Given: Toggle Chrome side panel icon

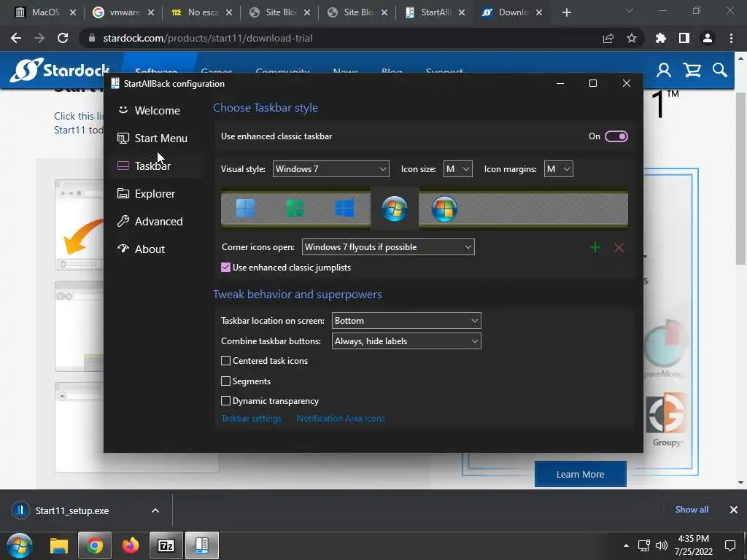Looking at the screenshot, I should 684,38.
